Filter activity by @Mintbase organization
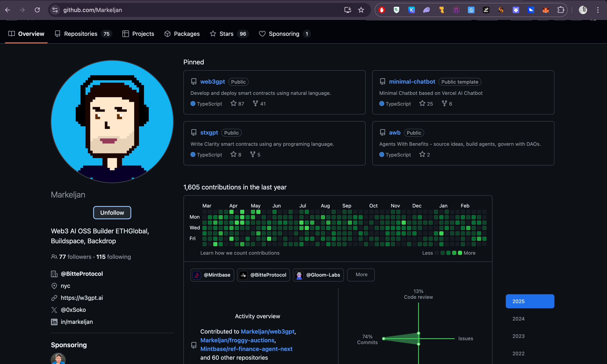Viewport: 607px width, 364px height. pyautogui.click(x=212, y=275)
